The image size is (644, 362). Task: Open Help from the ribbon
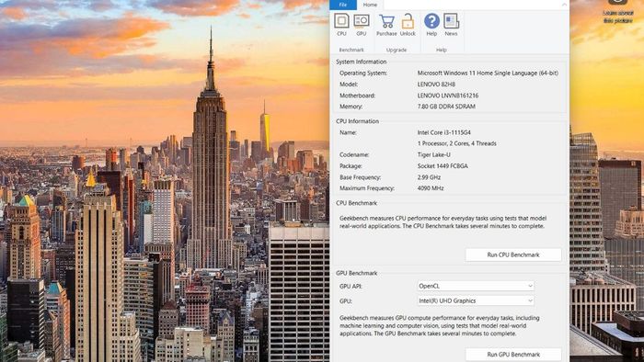pos(431,25)
